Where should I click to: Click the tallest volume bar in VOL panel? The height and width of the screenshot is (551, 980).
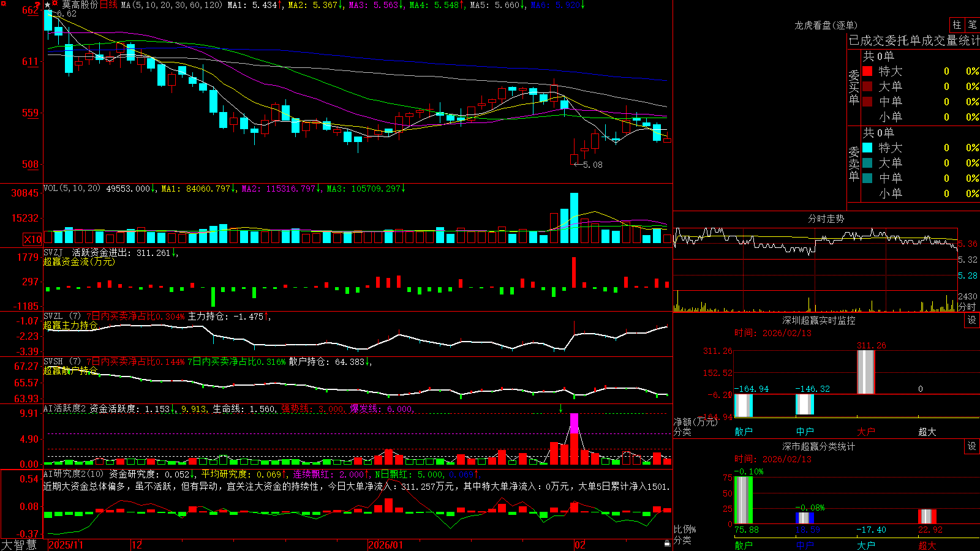click(574, 219)
